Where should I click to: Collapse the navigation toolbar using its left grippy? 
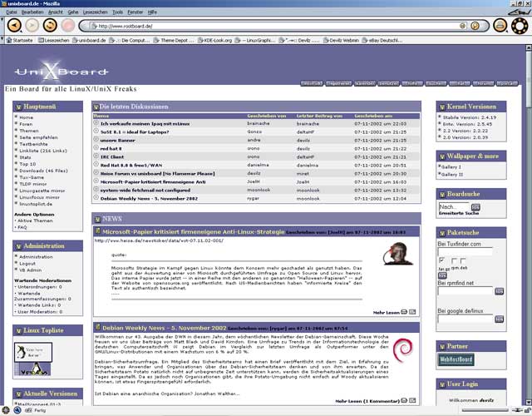[2, 26]
